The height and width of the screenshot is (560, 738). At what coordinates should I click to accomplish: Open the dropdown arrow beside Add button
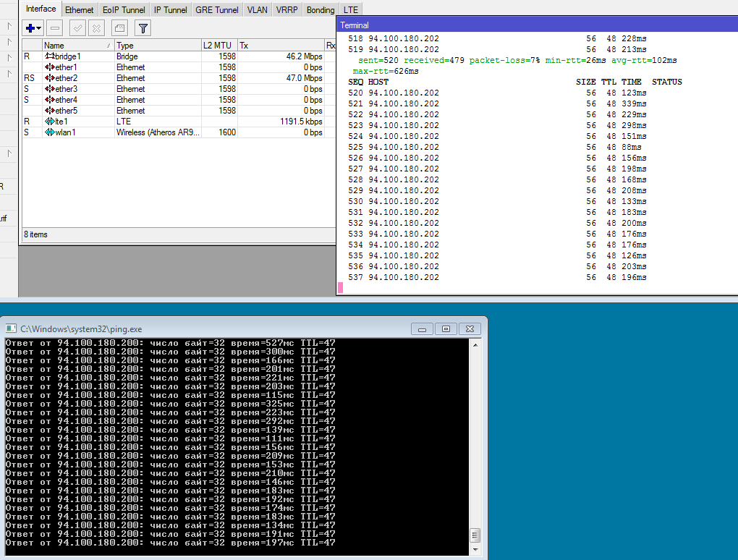(x=40, y=28)
